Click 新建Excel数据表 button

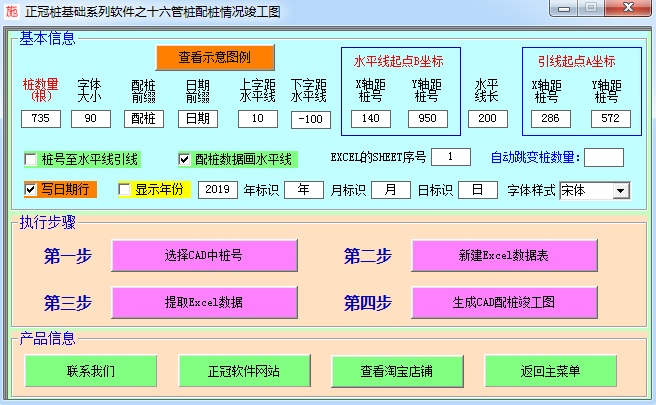tap(504, 255)
